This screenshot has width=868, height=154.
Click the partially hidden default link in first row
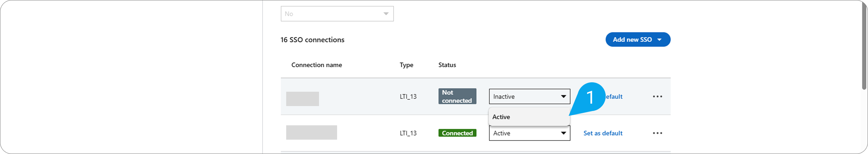tap(614, 97)
